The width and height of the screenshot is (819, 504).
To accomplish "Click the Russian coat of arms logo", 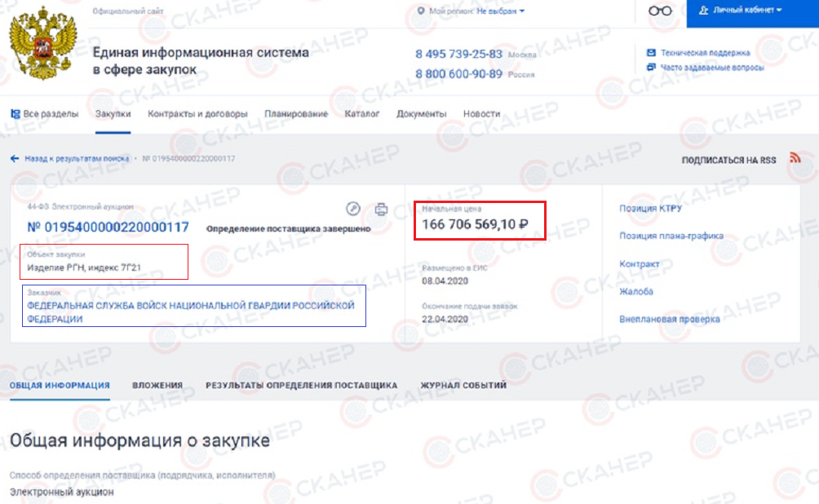I will tap(43, 43).
